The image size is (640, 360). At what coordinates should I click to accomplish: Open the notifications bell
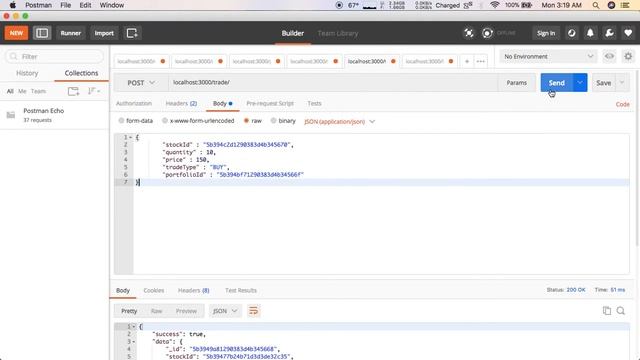[x=590, y=33]
